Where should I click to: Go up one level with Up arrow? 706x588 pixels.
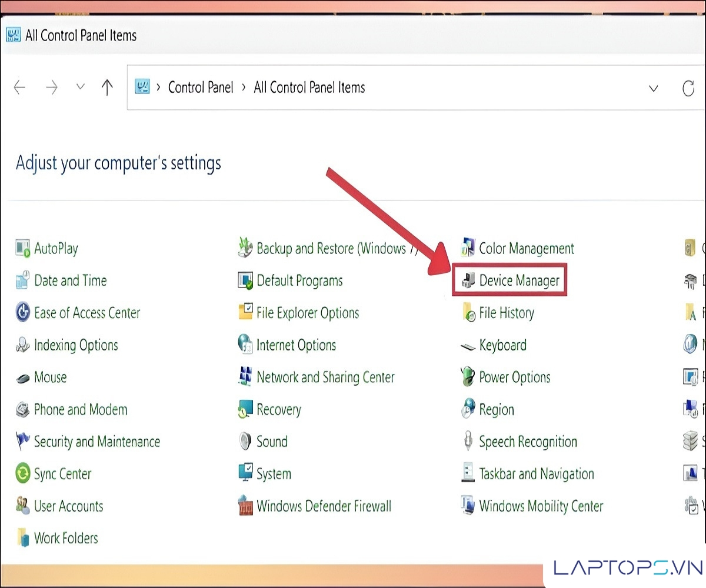[107, 88]
